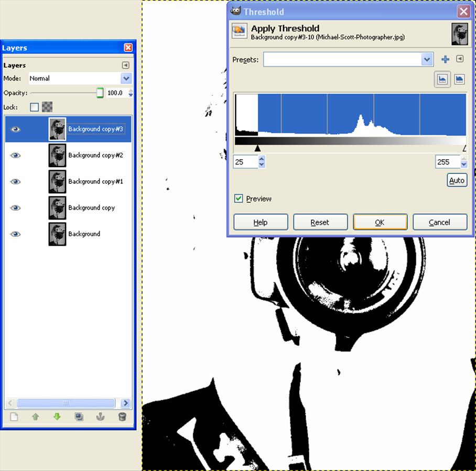
Task: Select the Background copy#2 layer name
Action: click(x=95, y=155)
